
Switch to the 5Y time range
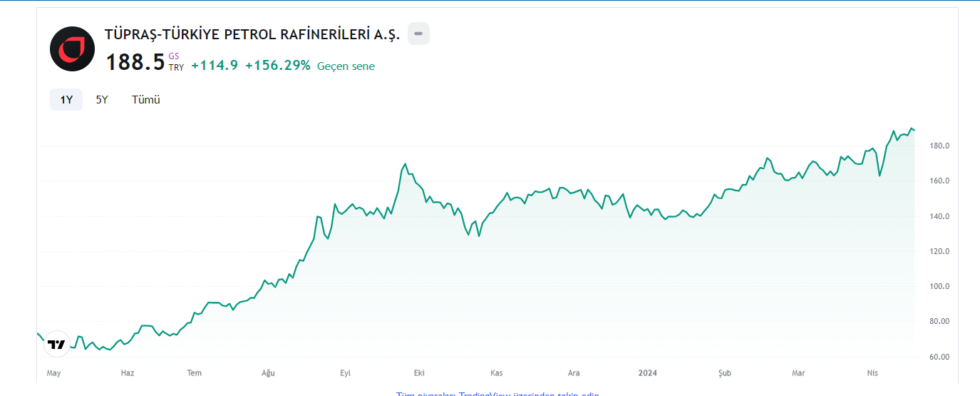click(102, 100)
